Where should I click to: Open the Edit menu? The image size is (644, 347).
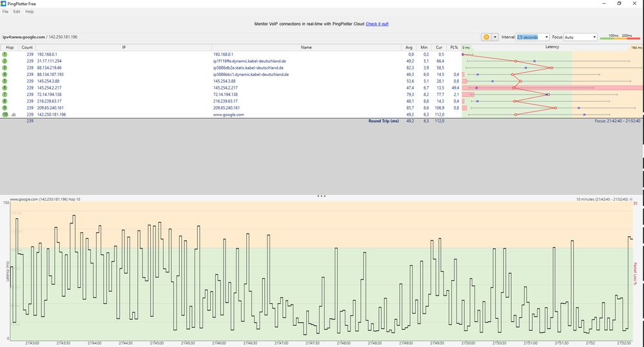[16, 12]
